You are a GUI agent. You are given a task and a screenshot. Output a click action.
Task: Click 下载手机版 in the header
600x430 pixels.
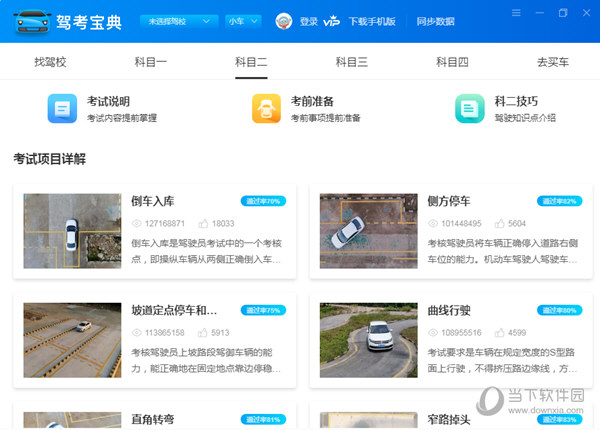coord(372,21)
